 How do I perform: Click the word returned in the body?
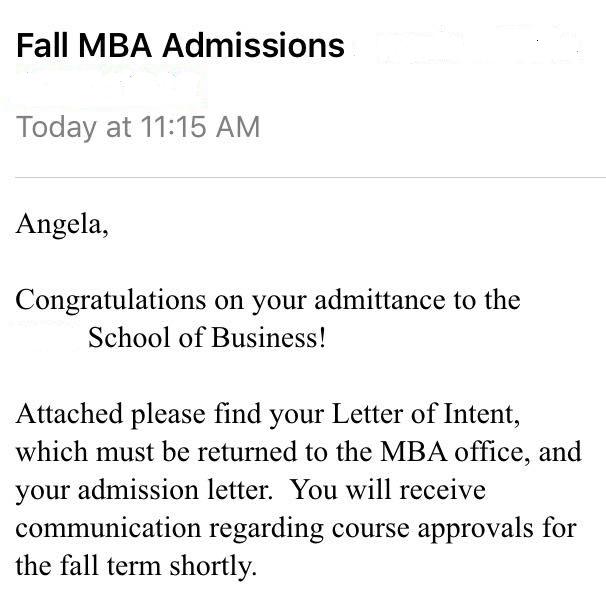pos(247,451)
